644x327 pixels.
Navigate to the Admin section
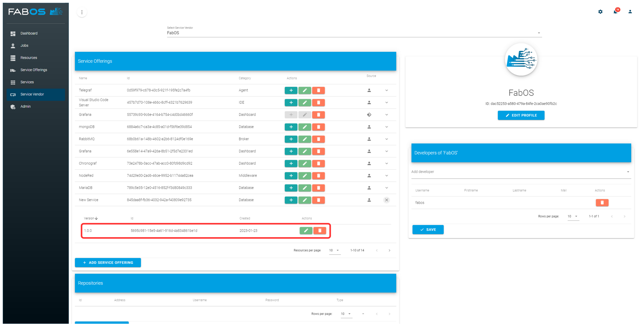(25, 106)
